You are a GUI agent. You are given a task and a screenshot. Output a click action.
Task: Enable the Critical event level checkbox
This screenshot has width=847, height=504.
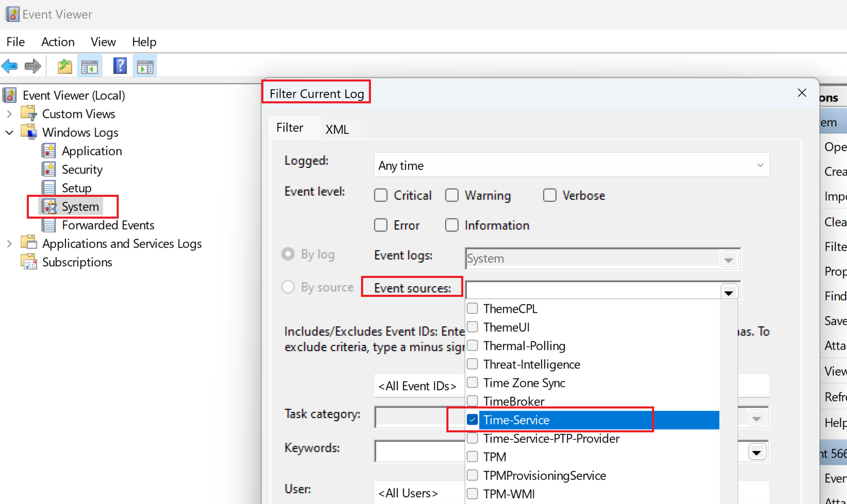(x=381, y=195)
